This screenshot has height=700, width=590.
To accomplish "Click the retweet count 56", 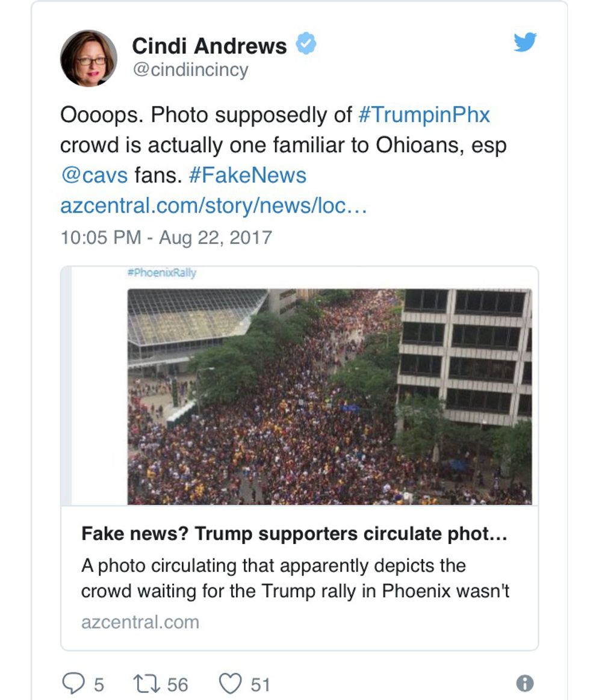I will tap(177, 684).
